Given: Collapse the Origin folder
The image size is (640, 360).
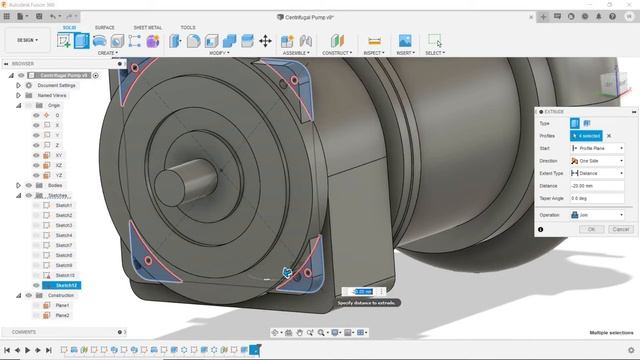Looking at the screenshot, I should (x=18, y=105).
